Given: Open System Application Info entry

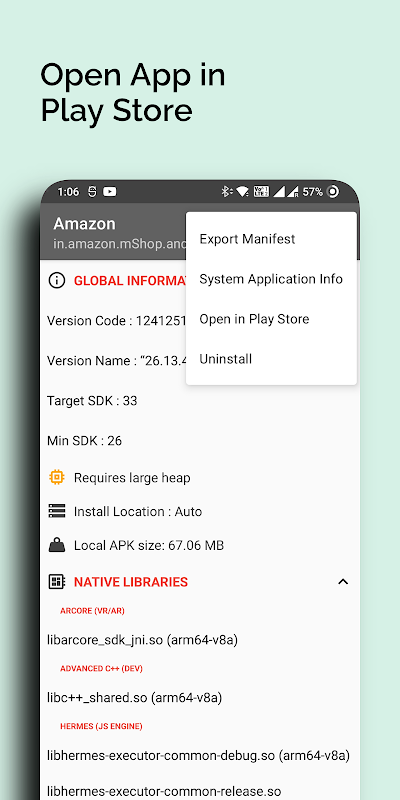Looking at the screenshot, I should (x=271, y=279).
